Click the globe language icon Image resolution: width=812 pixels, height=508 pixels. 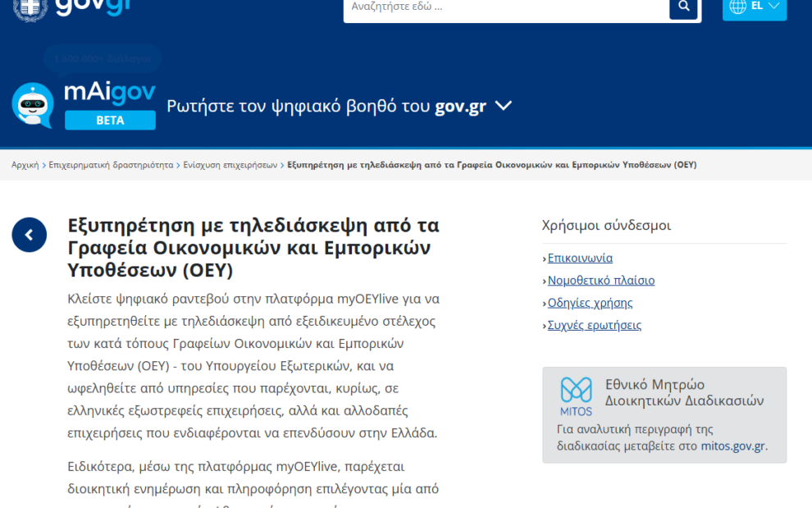pos(736,7)
